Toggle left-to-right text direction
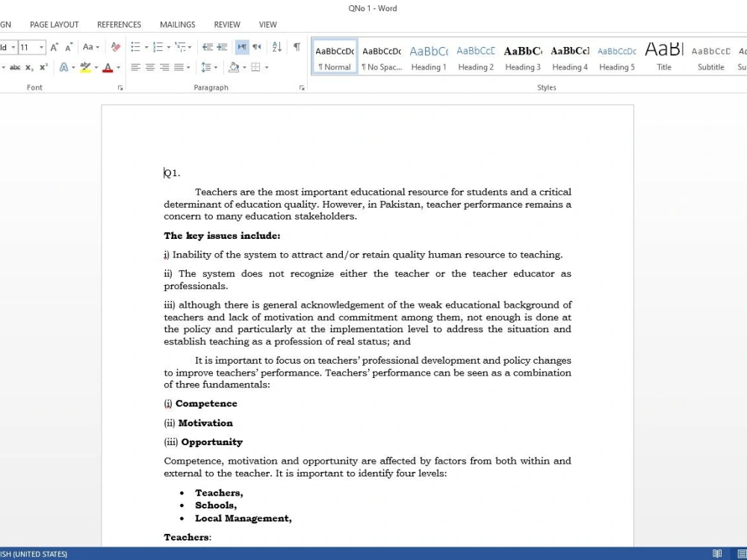Image resolution: width=747 pixels, height=560 pixels. pyautogui.click(x=242, y=47)
